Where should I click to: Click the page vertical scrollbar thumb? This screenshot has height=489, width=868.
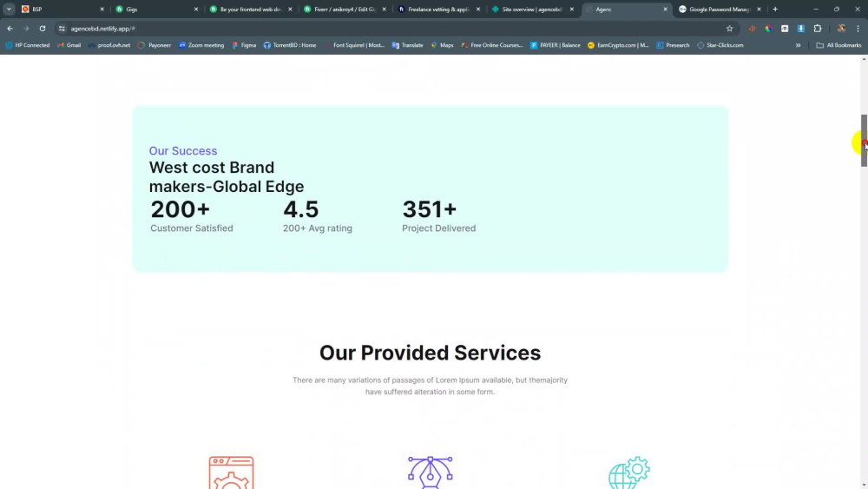pos(864,140)
